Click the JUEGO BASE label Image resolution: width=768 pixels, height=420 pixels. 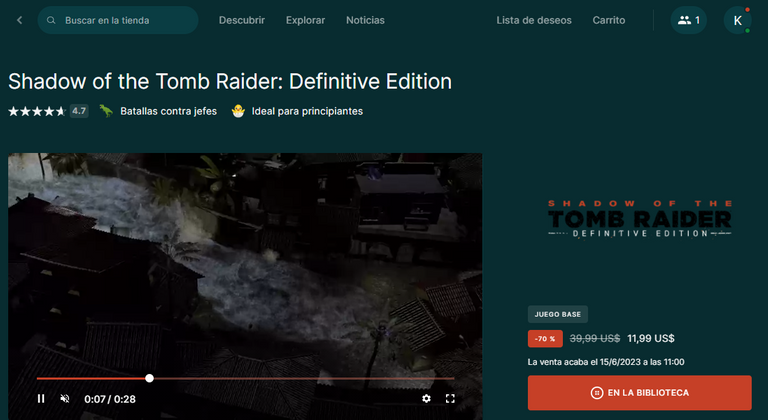tap(557, 314)
